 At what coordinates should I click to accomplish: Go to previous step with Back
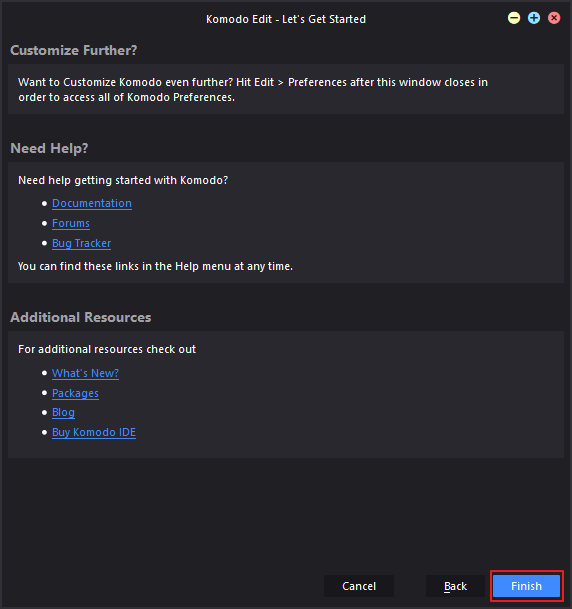(x=455, y=586)
